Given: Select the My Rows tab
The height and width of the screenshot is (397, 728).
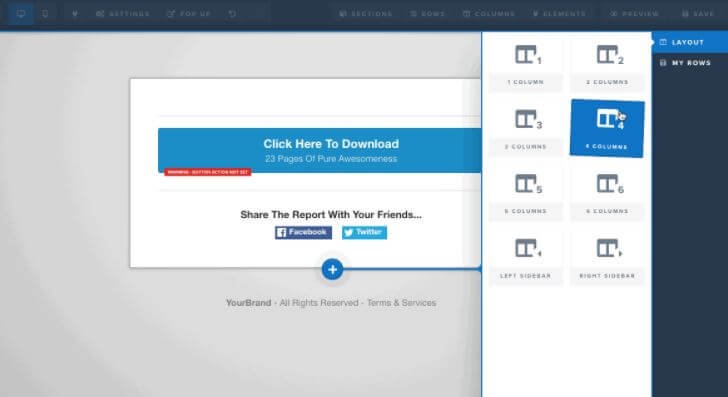Looking at the screenshot, I should tap(690, 63).
